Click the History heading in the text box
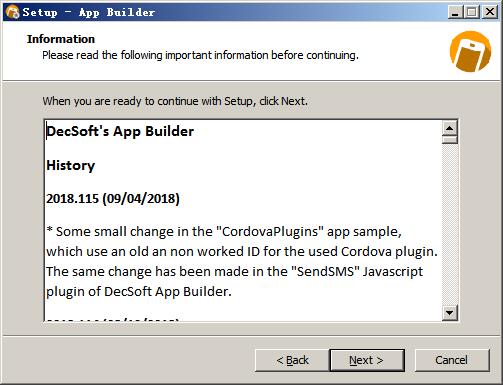Screen dimensions: 503x385 [x=71, y=165]
